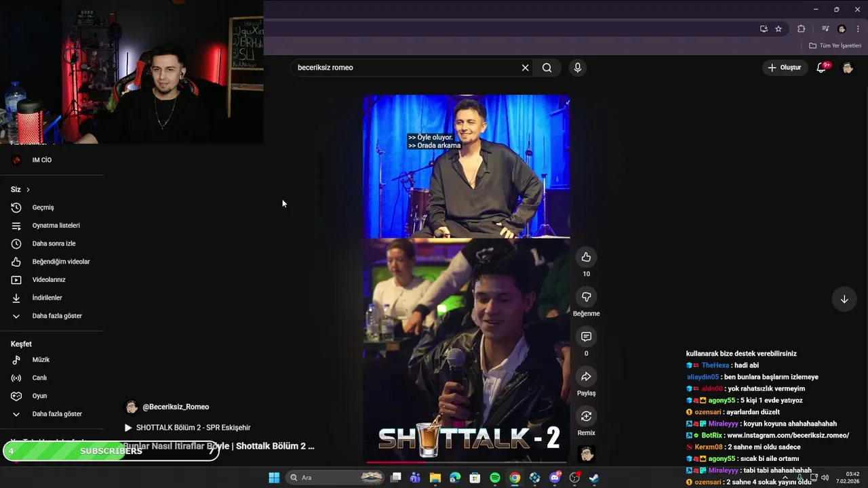Open File Explorer from taskbar
This screenshot has height=488, width=868.
435,478
